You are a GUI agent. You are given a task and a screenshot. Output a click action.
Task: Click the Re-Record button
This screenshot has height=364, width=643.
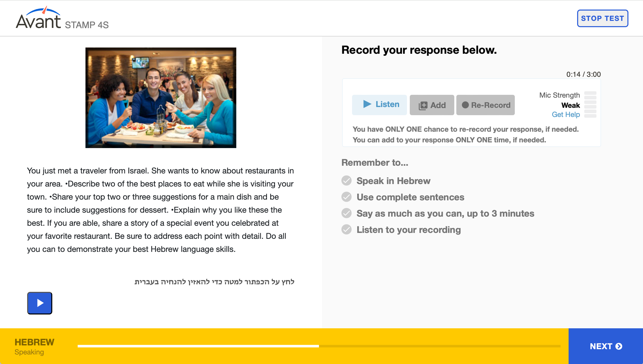point(485,105)
